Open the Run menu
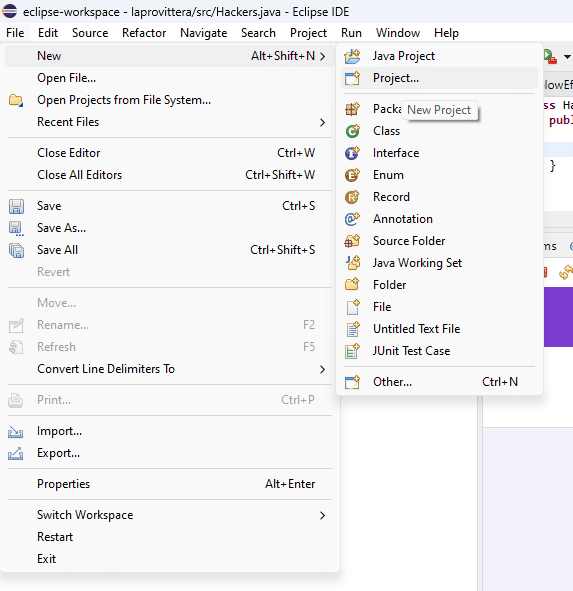573x591 pixels. coord(351,33)
